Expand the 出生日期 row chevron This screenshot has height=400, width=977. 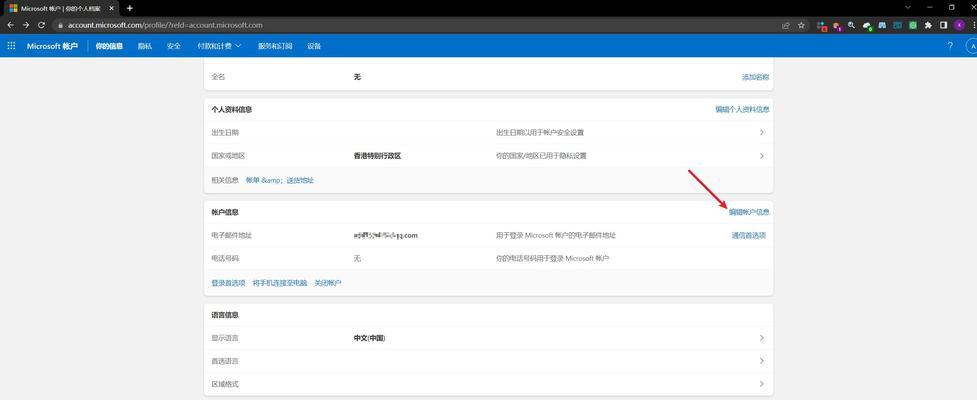click(x=761, y=133)
